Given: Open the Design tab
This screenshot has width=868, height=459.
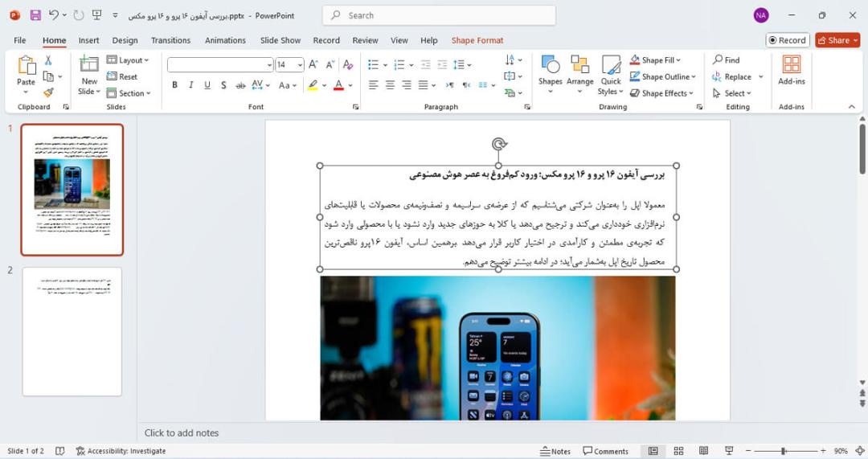Looking at the screenshot, I should [x=125, y=40].
